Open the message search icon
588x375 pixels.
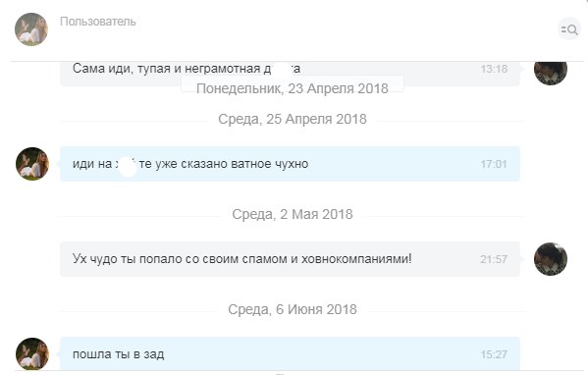click(569, 29)
